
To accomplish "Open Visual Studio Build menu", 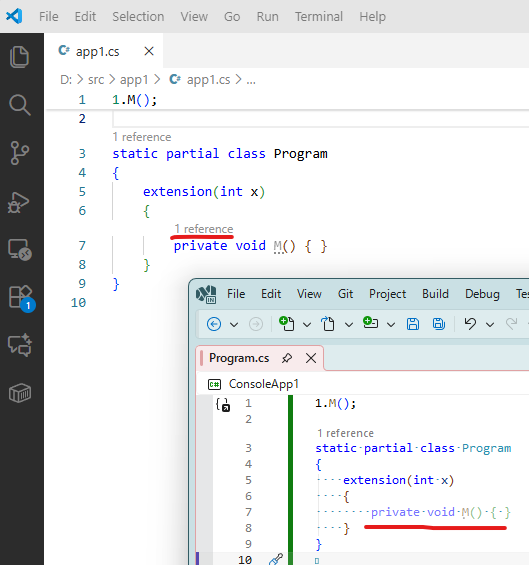I will pyautogui.click(x=435, y=294).
